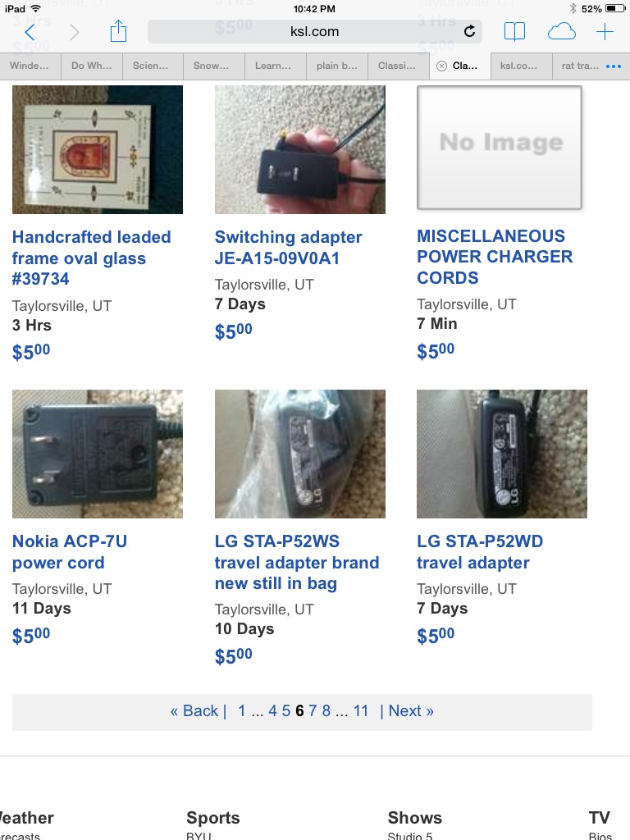Reload the ksl.com page

(469, 32)
